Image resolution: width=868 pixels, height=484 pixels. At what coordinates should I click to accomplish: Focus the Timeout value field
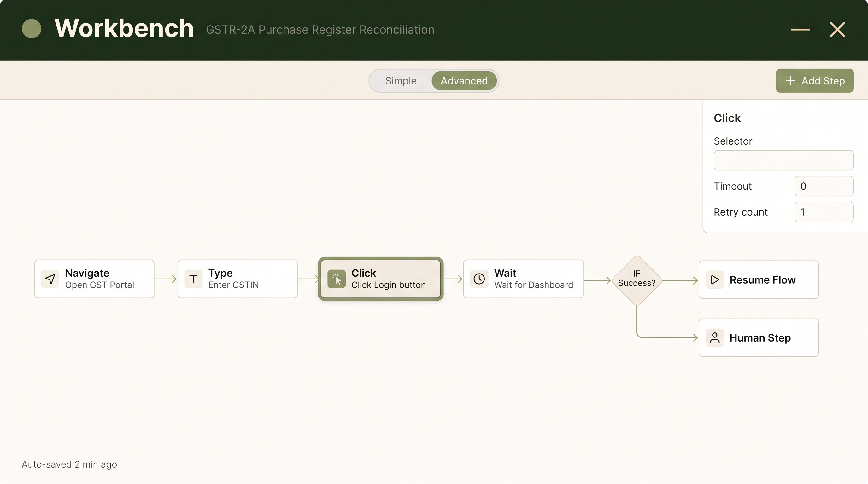[x=824, y=186]
